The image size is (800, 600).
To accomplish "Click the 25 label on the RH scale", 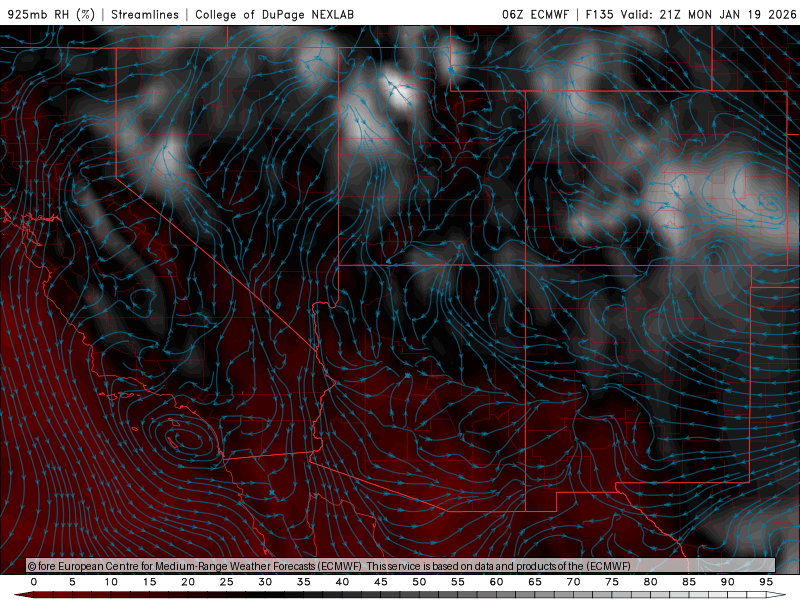I will tap(227, 582).
